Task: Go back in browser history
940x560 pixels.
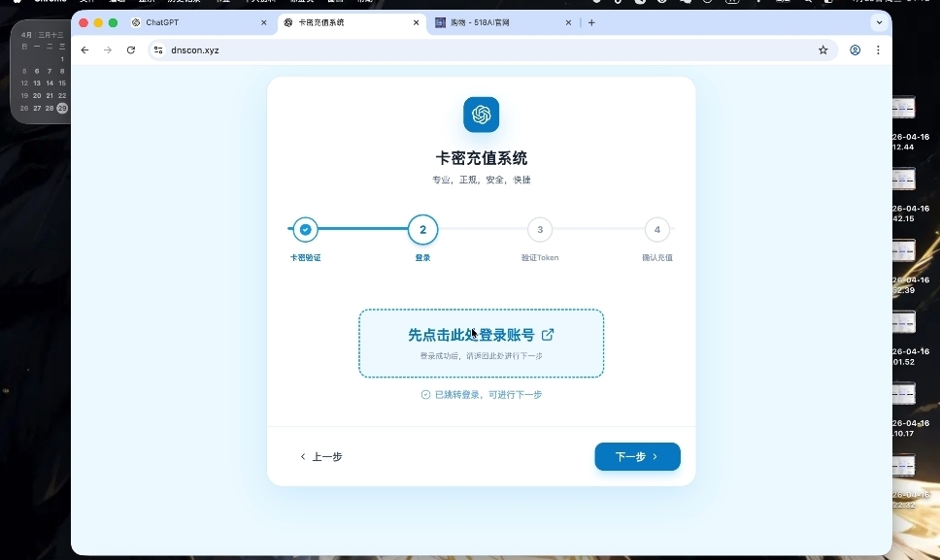Action: (x=84, y=50)
